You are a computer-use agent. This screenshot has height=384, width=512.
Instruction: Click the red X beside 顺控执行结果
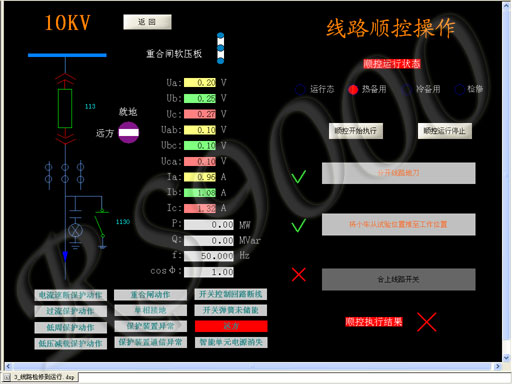(427, 322)
